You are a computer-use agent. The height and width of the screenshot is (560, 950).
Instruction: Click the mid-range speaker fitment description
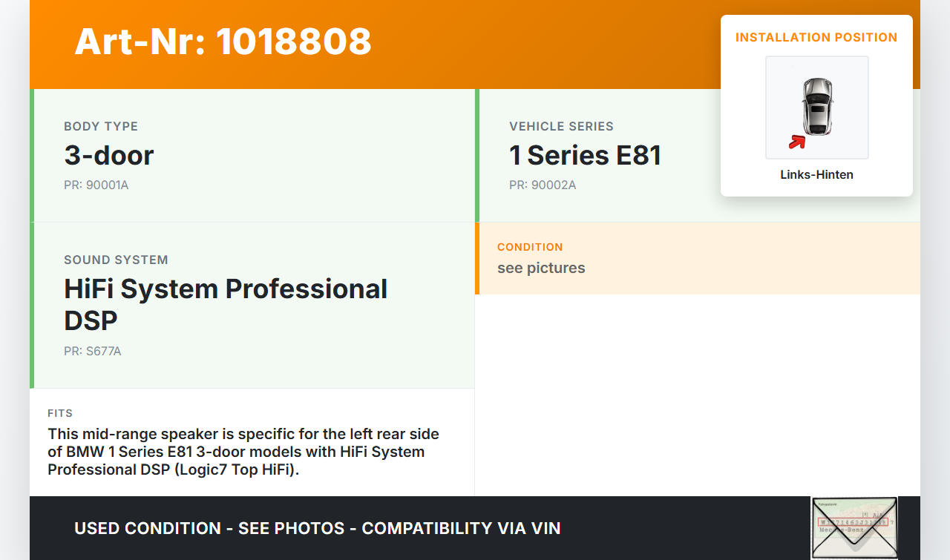243,452
